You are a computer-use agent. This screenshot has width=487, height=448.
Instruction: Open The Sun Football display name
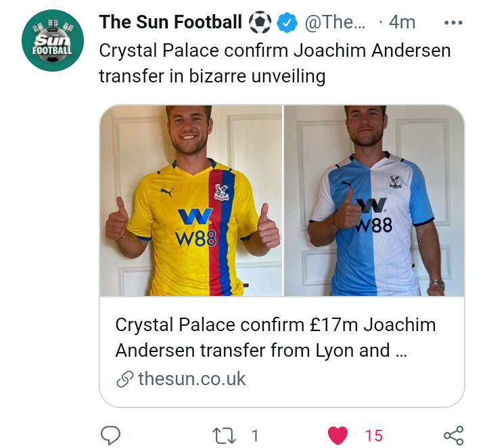pyautogui.click(x=170, y=22)
